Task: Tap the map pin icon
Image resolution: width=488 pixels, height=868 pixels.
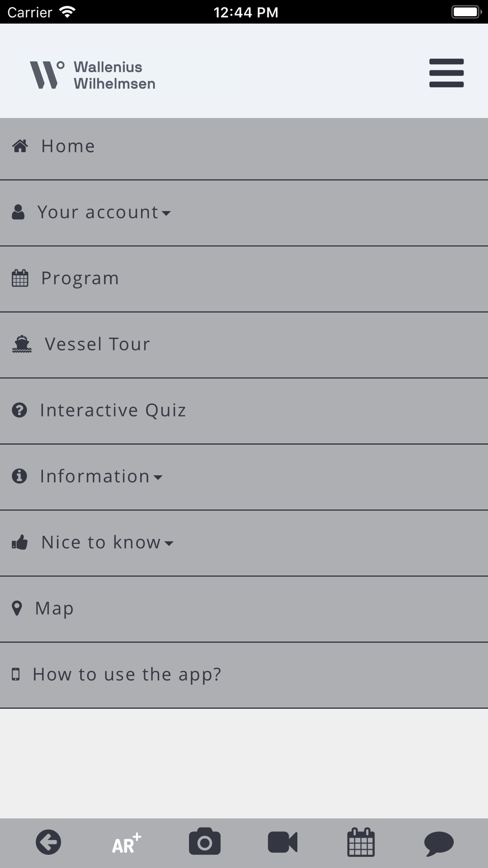Action: 17,608
